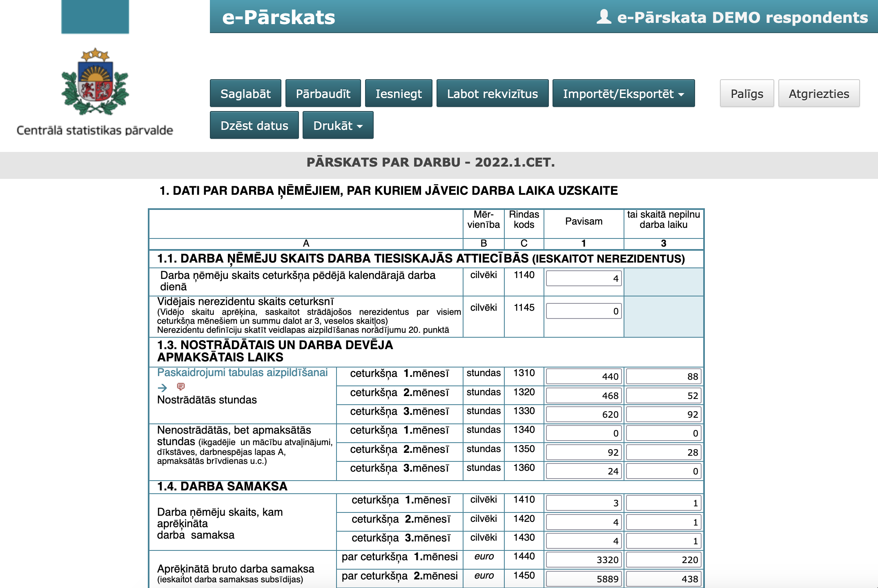878x588 pixels.
Task: Click row 1440 Pavisam euro field
Action: 583,560
